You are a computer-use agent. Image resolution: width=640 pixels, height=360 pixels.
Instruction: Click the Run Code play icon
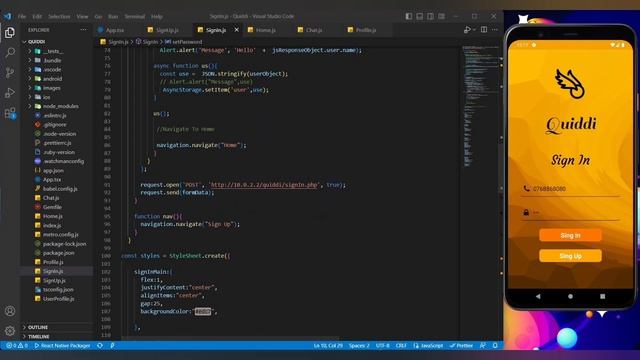point(467,30)
